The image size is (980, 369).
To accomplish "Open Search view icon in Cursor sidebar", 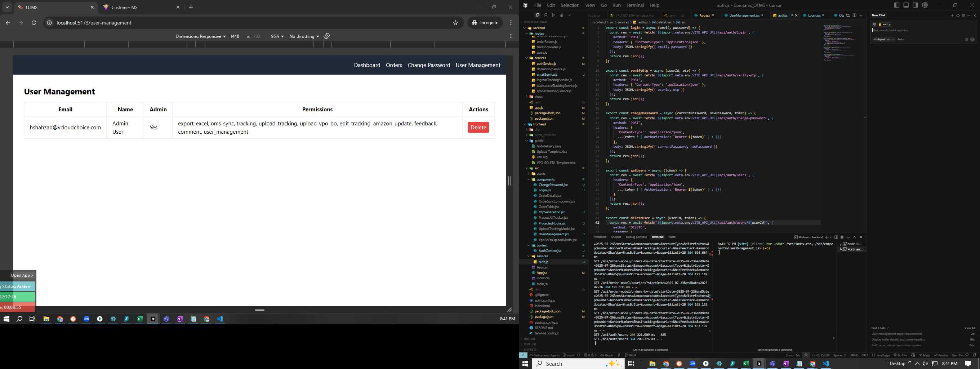I will click(x=545, y=15).
